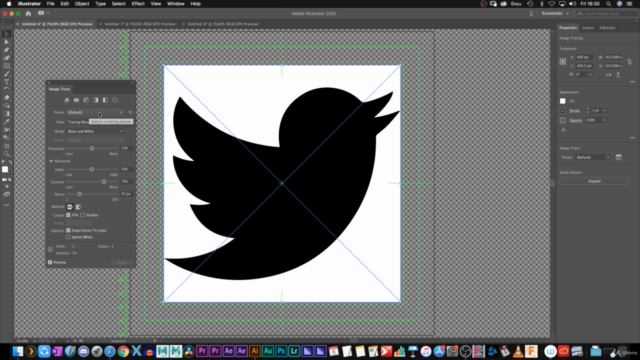Image resolution: width=640 pixels, height=360 pixels.
Task: Open the File menu
Action: tap(51, 4)
